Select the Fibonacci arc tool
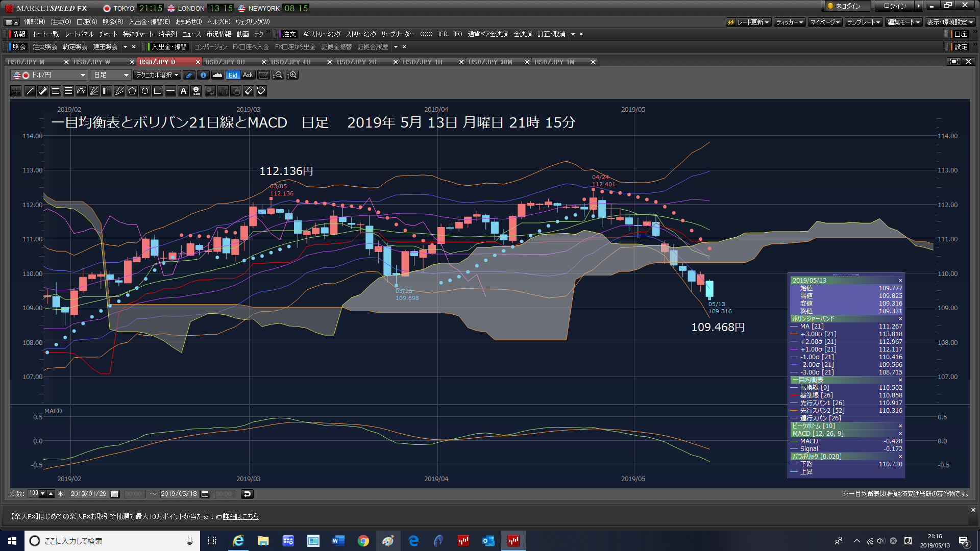The width and height of the screenshot is (980, 551). pos(81,91)
